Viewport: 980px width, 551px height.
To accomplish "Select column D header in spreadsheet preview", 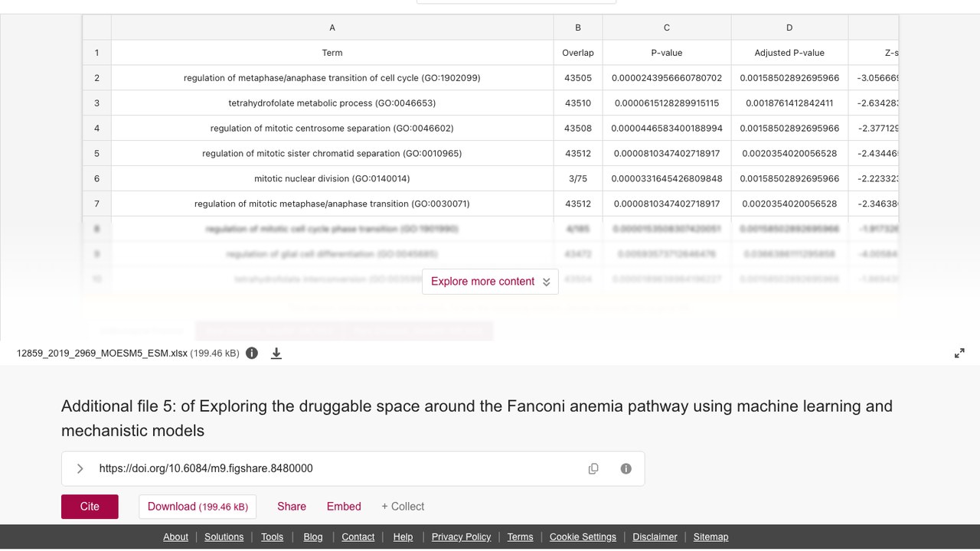I will click(x=789, y=28).
